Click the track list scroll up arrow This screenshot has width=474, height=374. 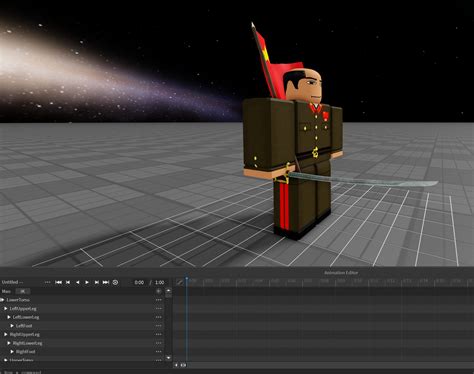coord(169,291)
